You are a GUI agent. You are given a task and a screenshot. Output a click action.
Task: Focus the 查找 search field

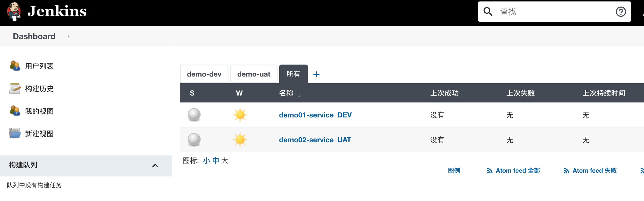(554, 12)
